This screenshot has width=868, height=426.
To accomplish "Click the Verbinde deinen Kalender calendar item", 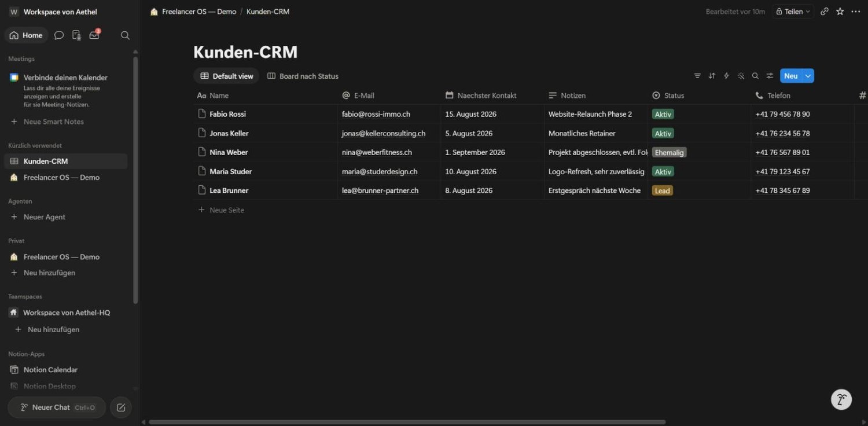I will coord(65,90).
